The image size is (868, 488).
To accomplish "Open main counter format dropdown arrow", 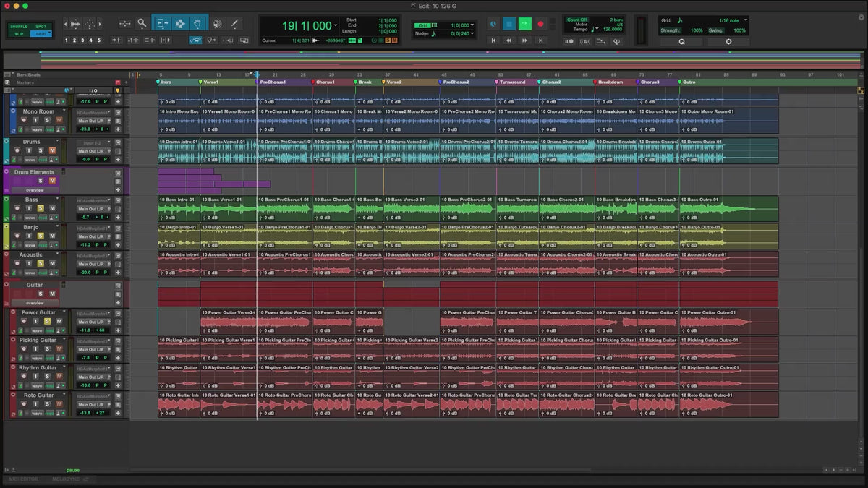I will click(x=336, y=26).
